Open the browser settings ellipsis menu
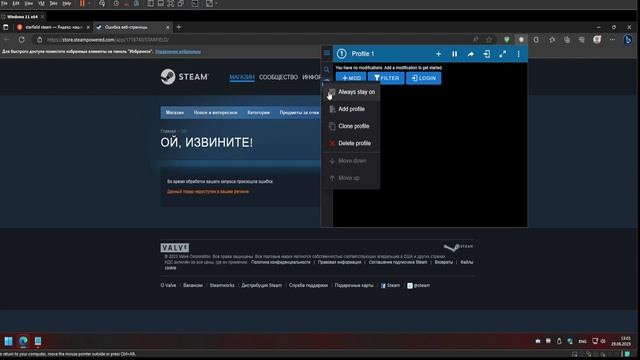The height and width of the screenshot is (360, 640). point(612,40)
